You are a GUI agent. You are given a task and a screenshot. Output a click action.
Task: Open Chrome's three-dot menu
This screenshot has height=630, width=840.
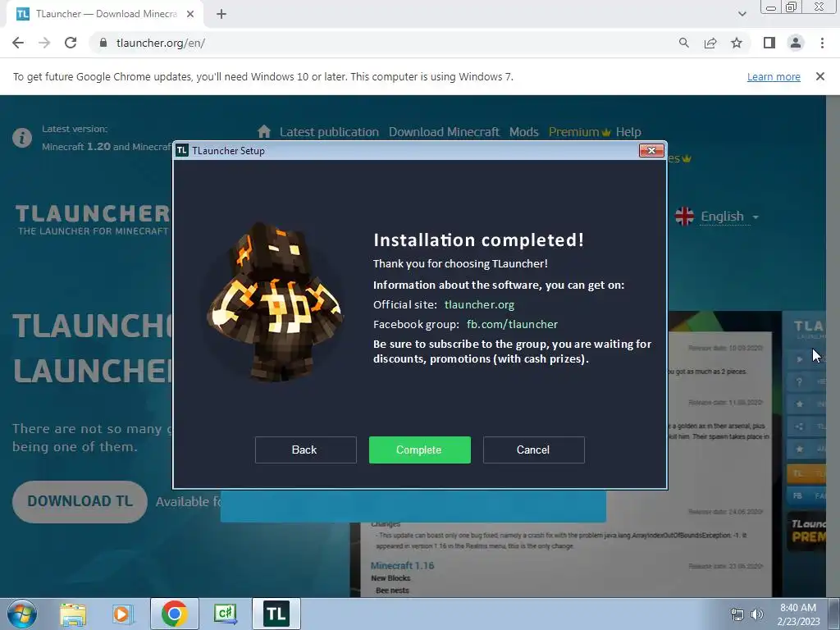822,43
